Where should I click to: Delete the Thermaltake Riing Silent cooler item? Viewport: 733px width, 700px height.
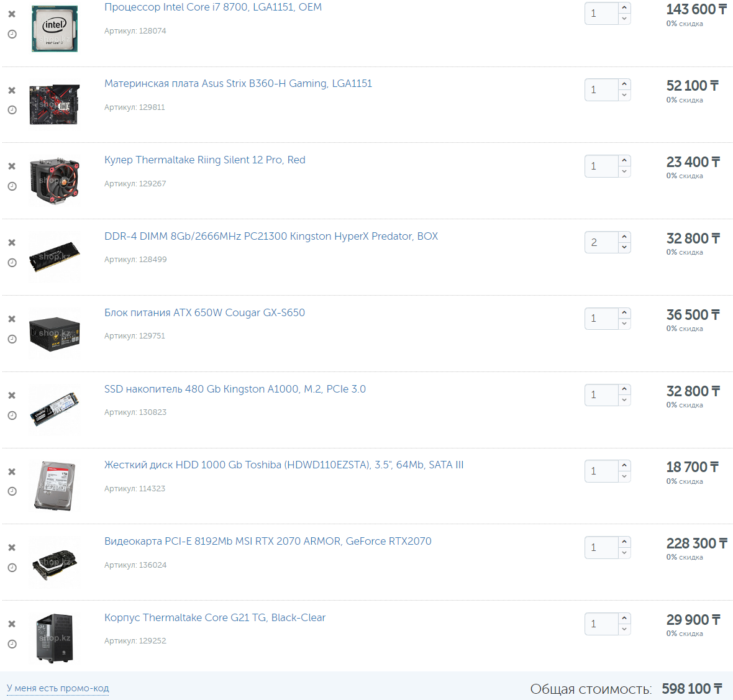pyautogui.click(x=12, y=166)
